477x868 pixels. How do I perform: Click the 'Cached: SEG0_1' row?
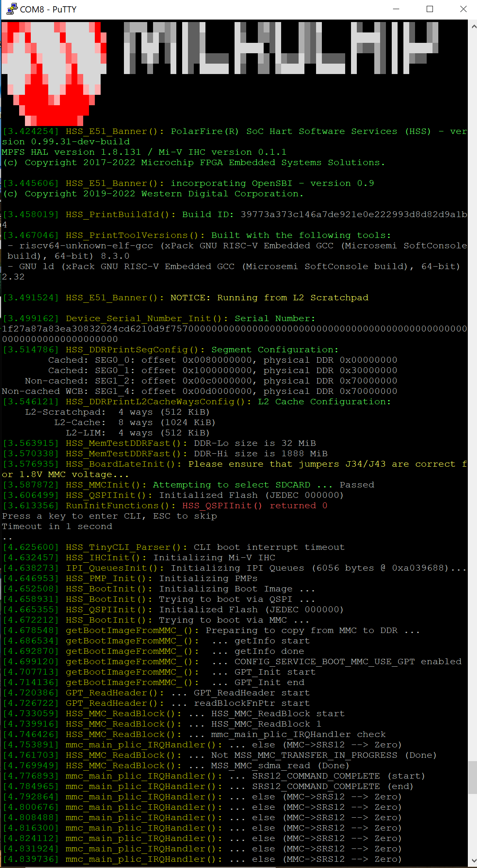pyautogui.click(x=222, y=370)
